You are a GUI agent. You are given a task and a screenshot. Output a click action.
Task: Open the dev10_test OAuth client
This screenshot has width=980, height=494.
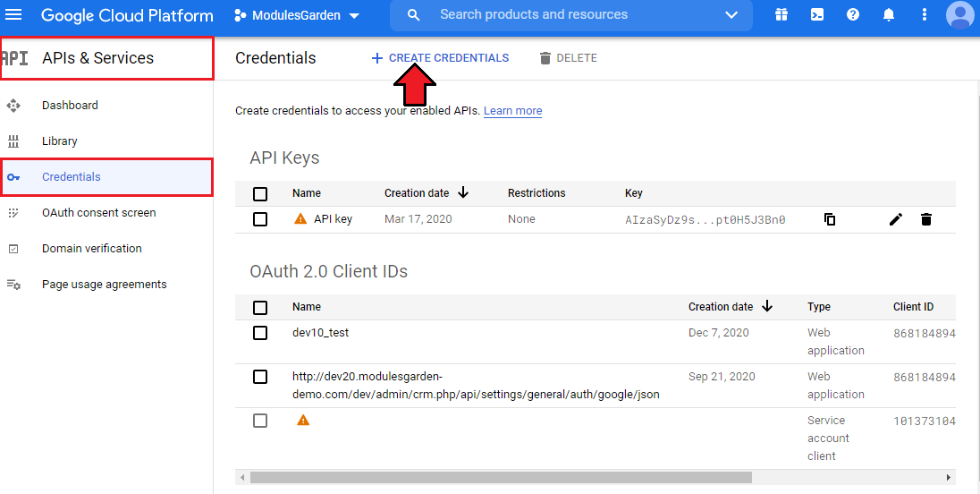(x=321, y=333)
